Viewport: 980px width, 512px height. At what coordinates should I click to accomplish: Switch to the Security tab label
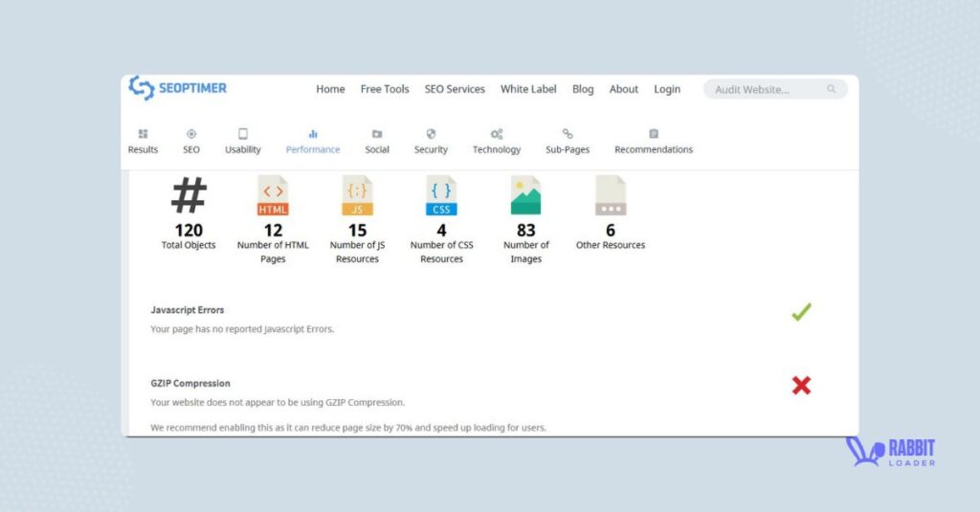(x=431, y=149)
